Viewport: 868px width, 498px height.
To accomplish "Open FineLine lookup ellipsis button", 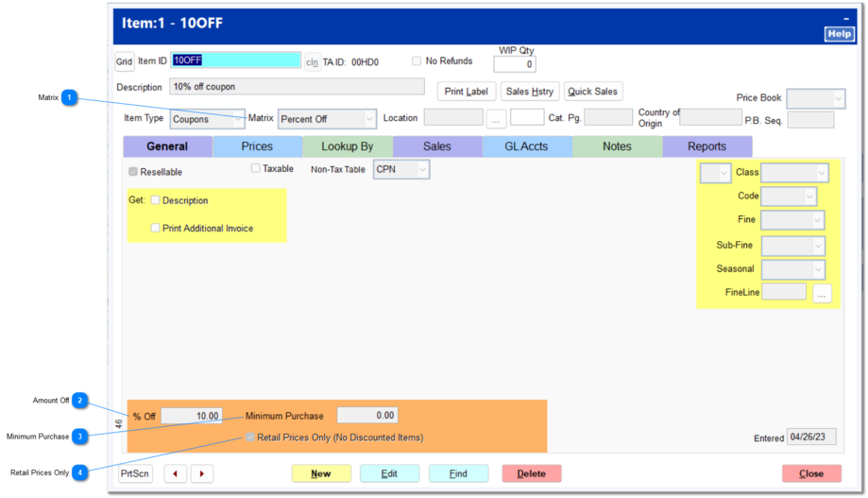I will (822, 293).
